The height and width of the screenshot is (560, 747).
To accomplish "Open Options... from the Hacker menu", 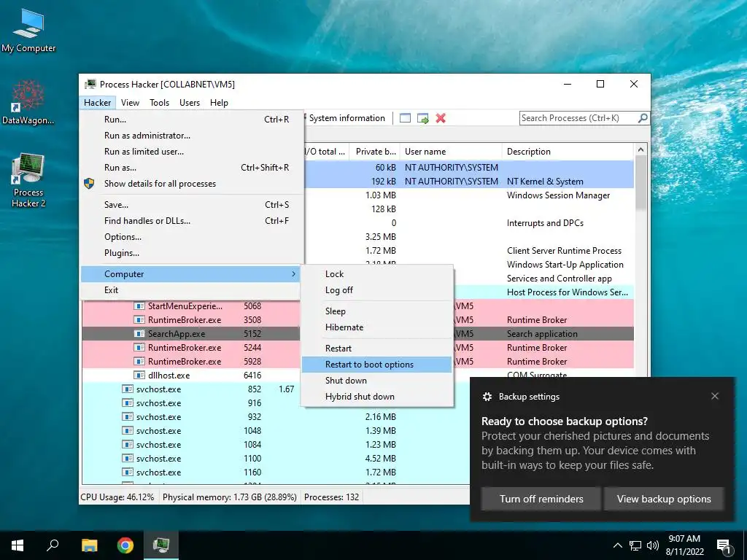I will [x=192, y=237].
